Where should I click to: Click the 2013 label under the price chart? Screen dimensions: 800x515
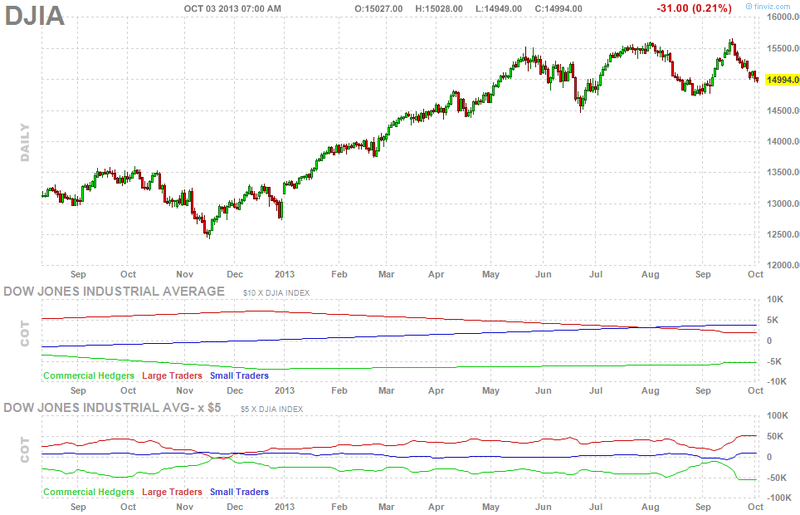pyautogui.click(x=285, y=275)
